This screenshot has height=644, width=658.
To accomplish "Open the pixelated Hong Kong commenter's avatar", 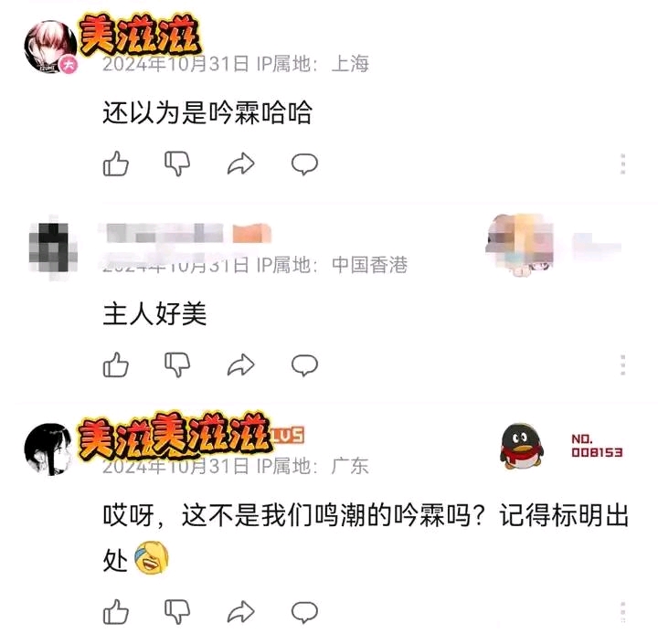I will pos(52,248).
